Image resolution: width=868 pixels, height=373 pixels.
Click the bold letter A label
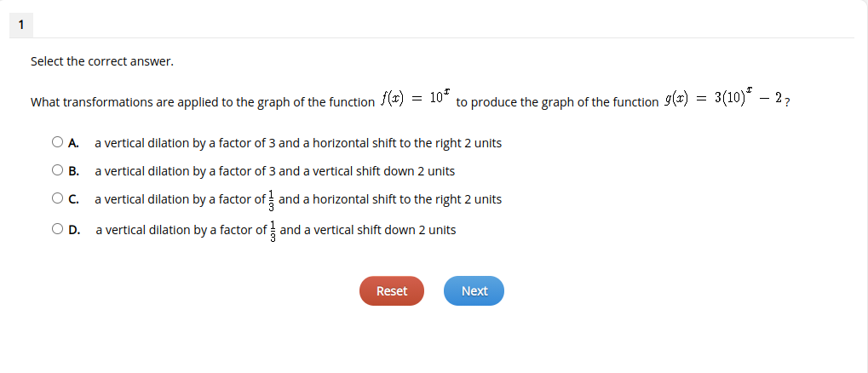[73, 143]
